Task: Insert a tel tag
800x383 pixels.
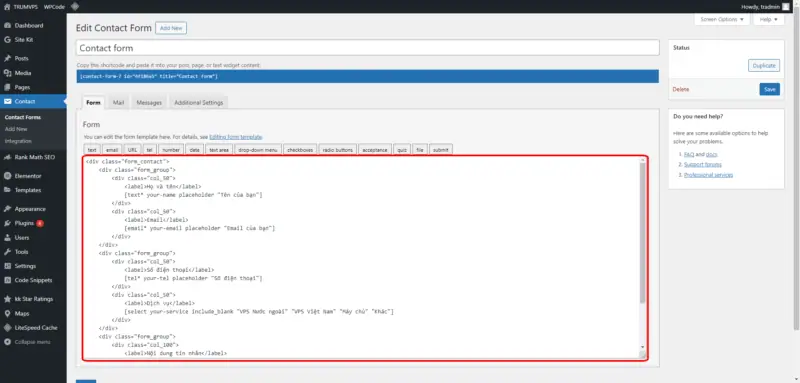Action: (x=149, y=150)
